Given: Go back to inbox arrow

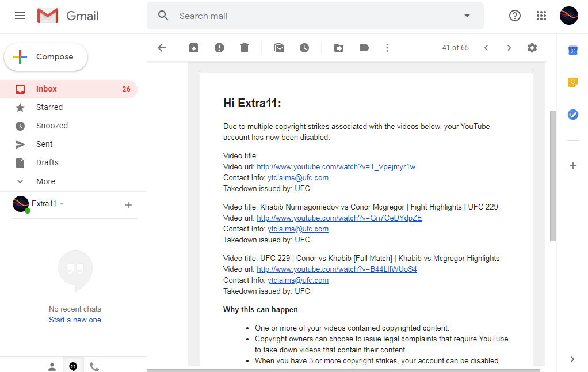Looking at the screenshot, I should click(x=162, y=48).
